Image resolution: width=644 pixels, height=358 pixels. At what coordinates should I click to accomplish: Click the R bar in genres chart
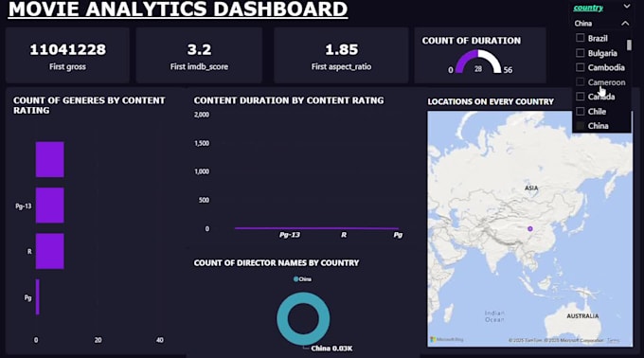pos(49,251)
